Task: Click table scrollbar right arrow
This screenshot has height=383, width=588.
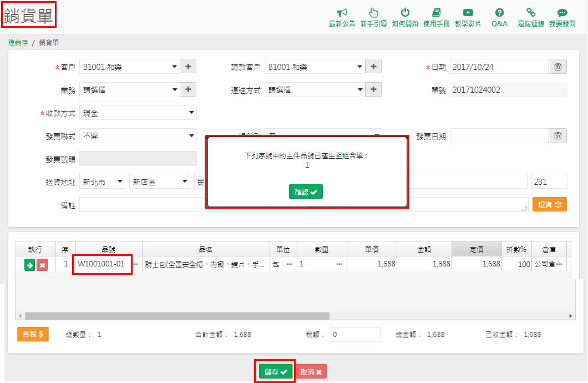Action: tap(570, 316)
